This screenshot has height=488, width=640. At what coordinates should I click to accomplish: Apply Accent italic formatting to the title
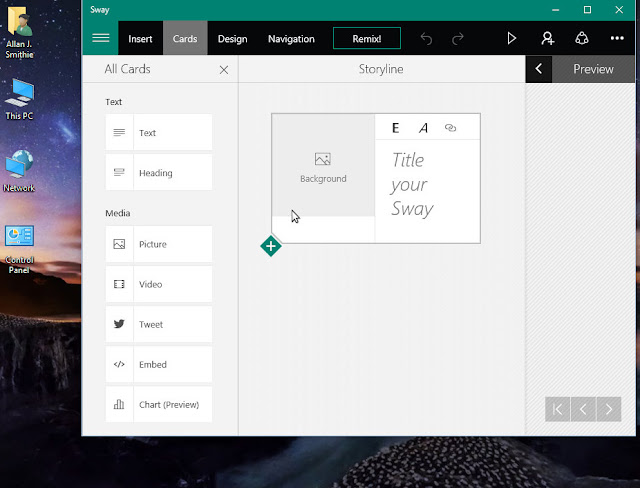point(423,128)
